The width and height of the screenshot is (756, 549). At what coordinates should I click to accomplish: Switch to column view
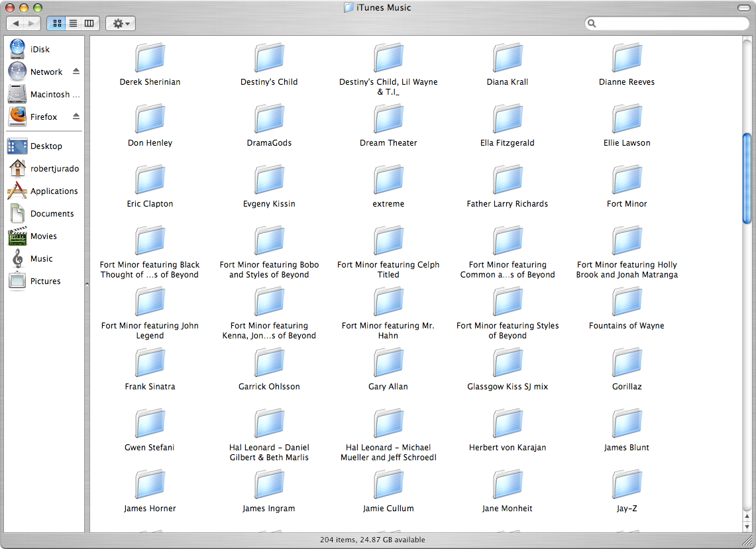(89, 23)
